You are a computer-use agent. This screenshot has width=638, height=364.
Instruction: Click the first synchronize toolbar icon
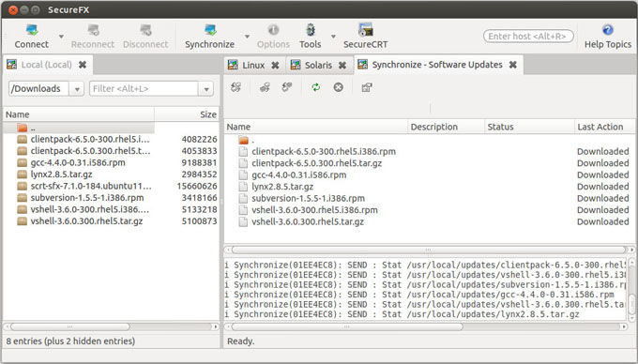[x=236, y=87]
